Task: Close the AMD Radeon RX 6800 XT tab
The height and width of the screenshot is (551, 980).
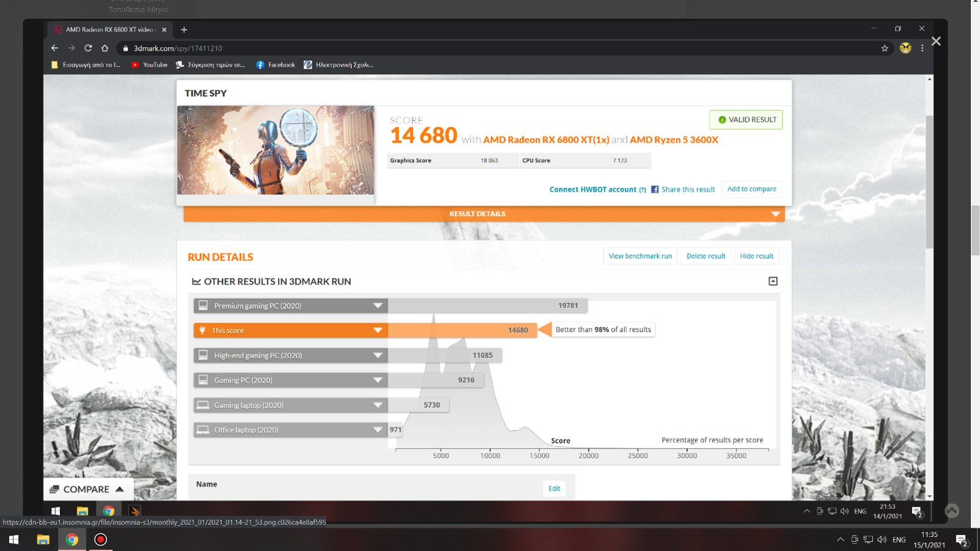Action: (164, 29)
